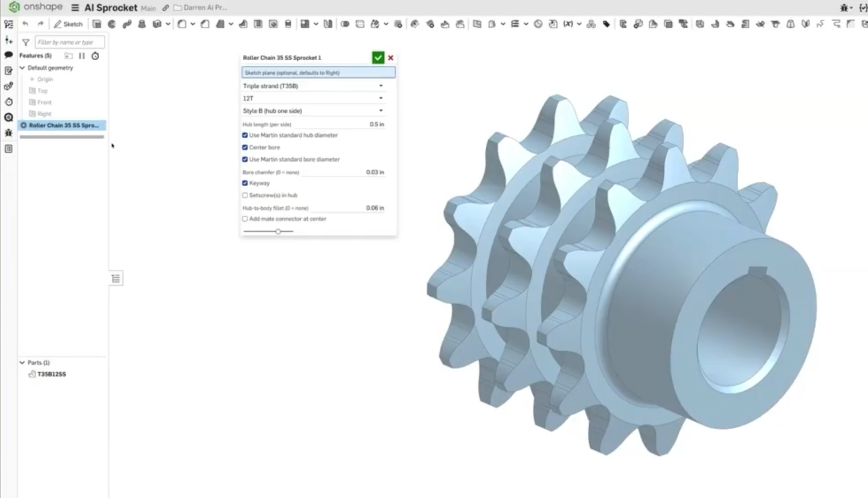Focus the Filter by name or type field
This screenshot has width=868, height=498.
click(x=70, y=42)
